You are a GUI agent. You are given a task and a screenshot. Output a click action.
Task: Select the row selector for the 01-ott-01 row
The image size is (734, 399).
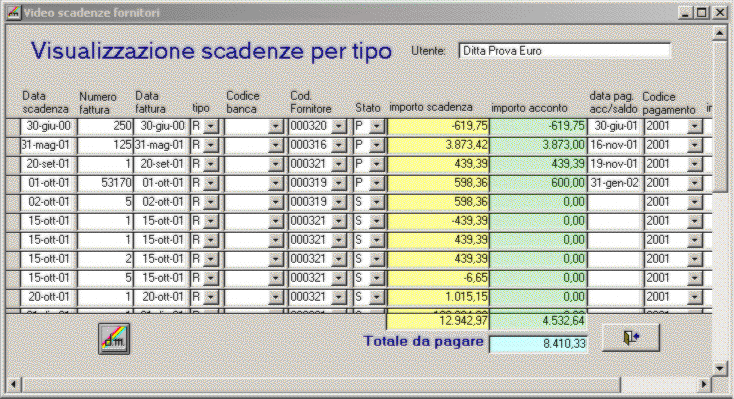pyautogui.click(x=13, y=184)
